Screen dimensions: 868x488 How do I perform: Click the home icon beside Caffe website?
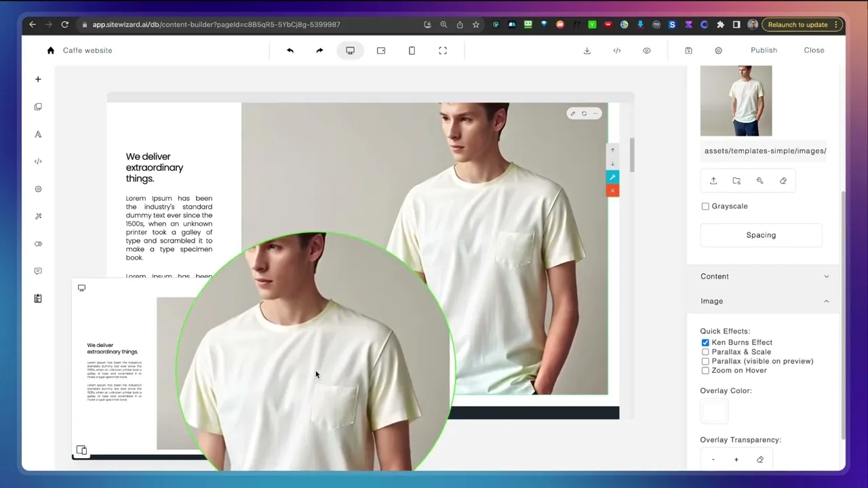pos(50,50)
